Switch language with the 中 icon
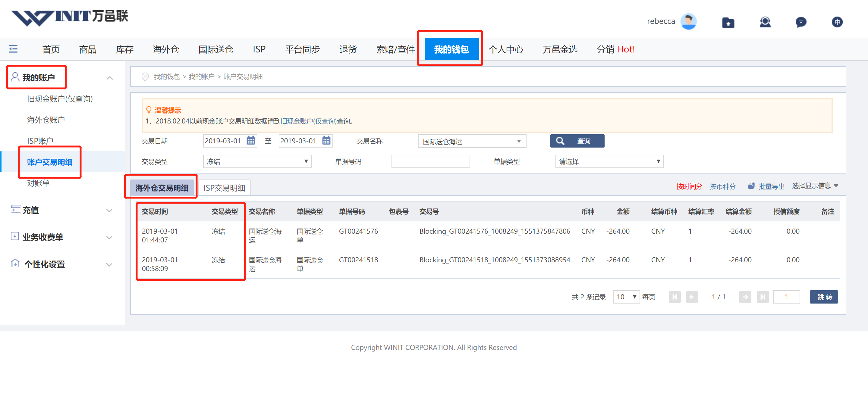The width and height of the screenshot is (868, 399). 837,22
